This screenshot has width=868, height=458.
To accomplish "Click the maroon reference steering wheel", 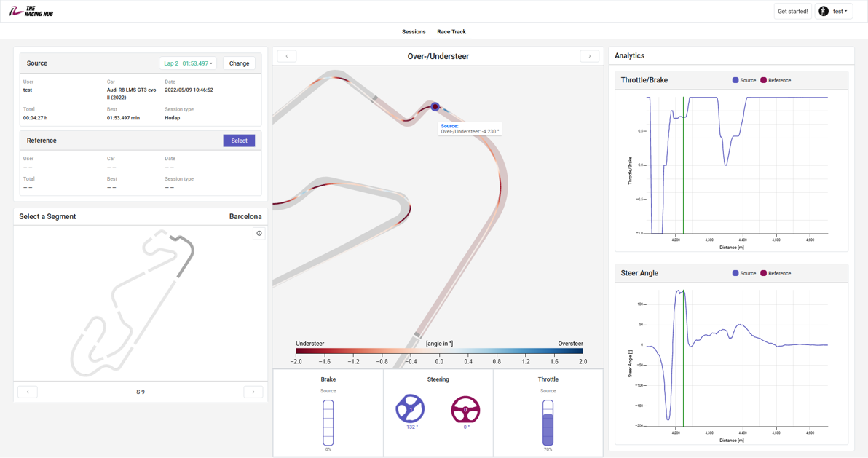I will 465,409.
